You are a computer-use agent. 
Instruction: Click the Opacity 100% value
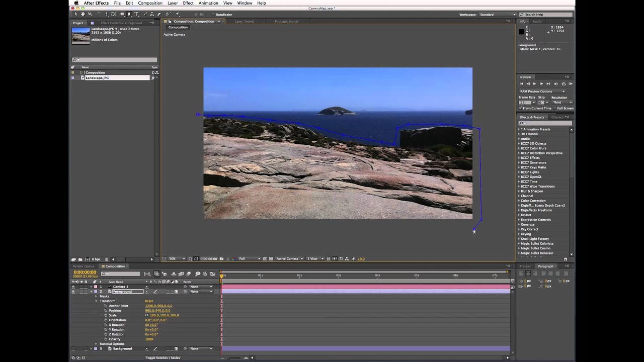click(x=149, y=339)
